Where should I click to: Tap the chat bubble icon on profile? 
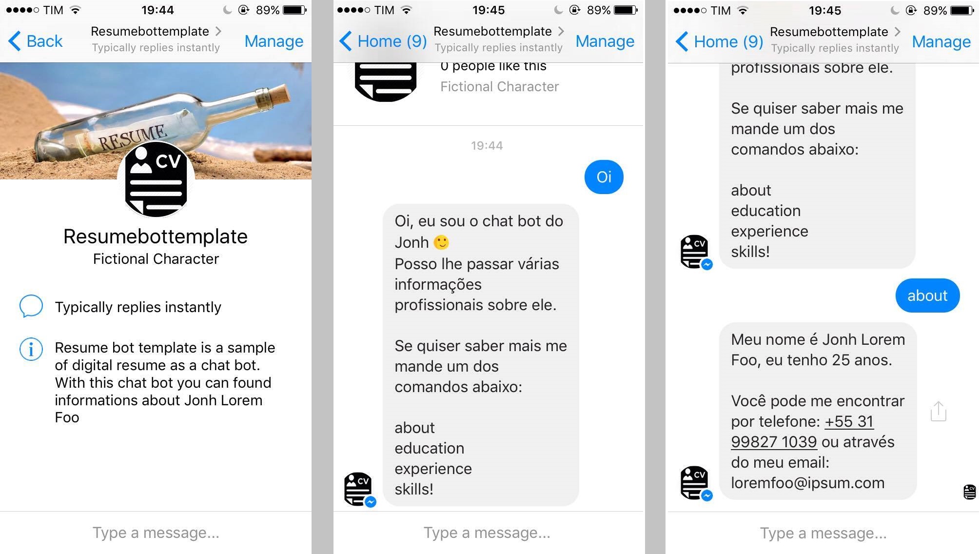(x=31, y=306)
